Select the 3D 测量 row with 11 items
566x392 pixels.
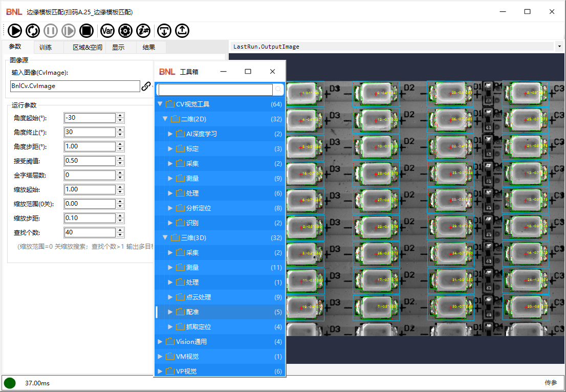coord(220,268)
